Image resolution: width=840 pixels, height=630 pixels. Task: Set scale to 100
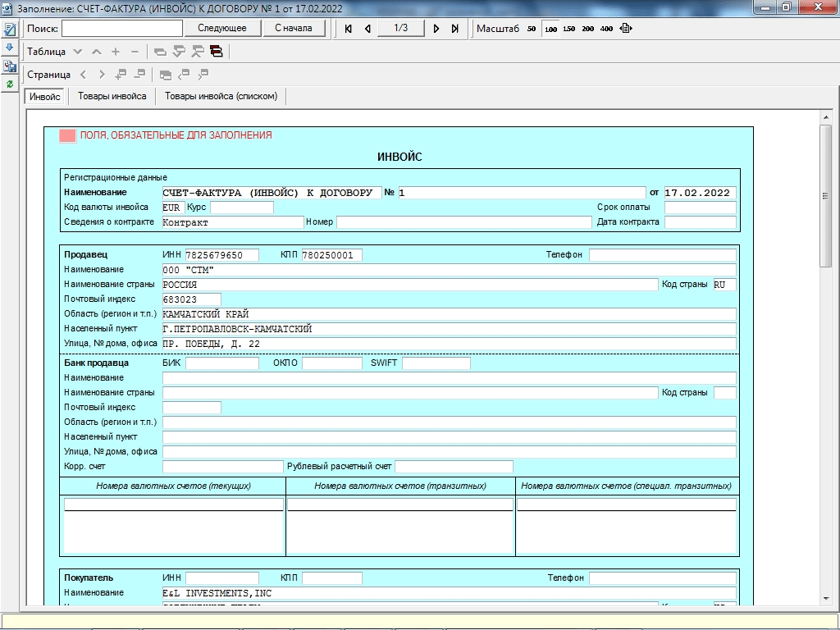pos(550,29)
